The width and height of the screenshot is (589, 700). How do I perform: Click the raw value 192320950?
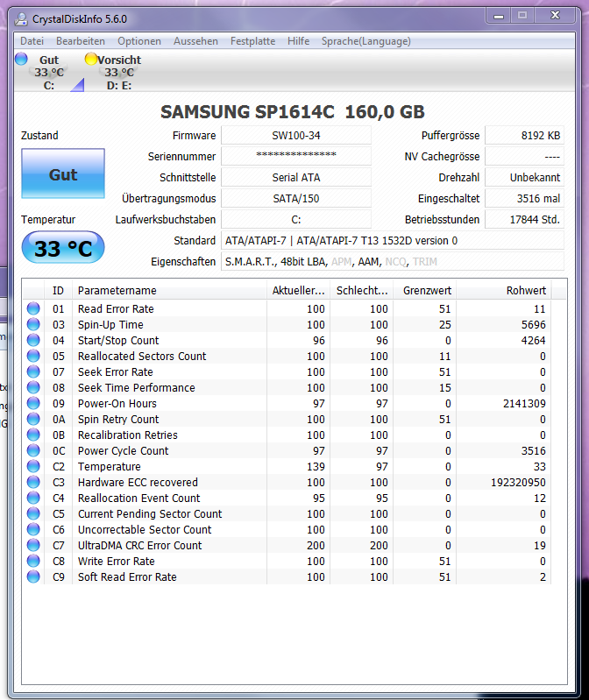coord(518,483)
